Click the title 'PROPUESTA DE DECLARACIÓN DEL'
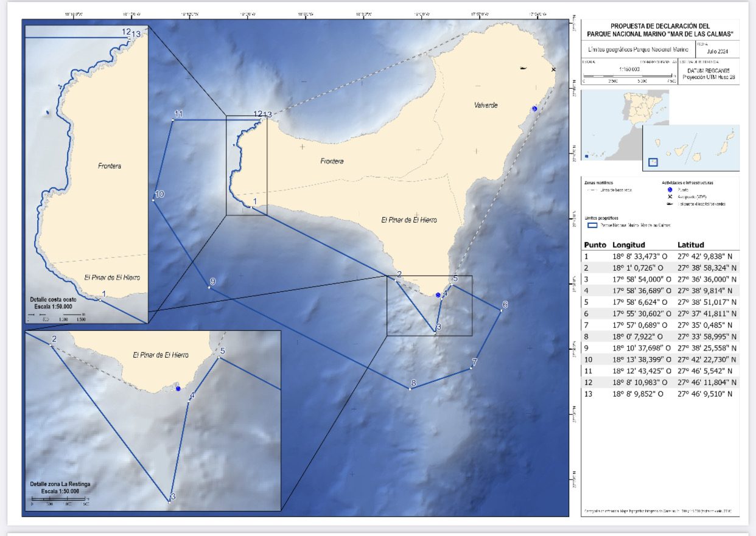Screen dimensions: 756x536 click(x=660, y=26)
